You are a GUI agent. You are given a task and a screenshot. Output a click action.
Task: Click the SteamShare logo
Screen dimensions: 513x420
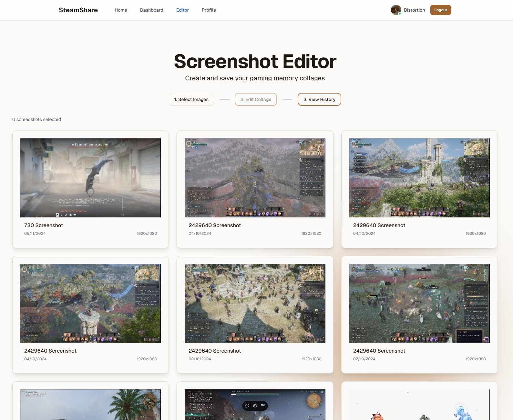click(x=78, y=10)
